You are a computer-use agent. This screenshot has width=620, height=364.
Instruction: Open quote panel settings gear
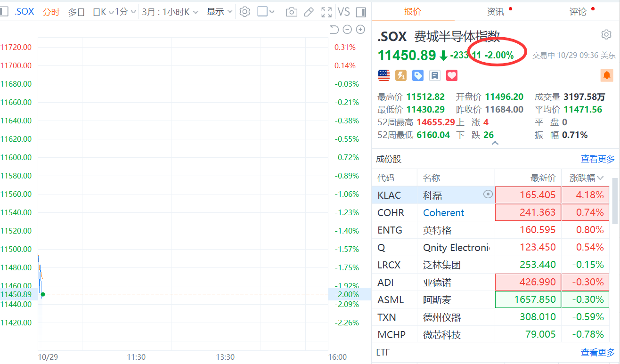tap(606, 34)
